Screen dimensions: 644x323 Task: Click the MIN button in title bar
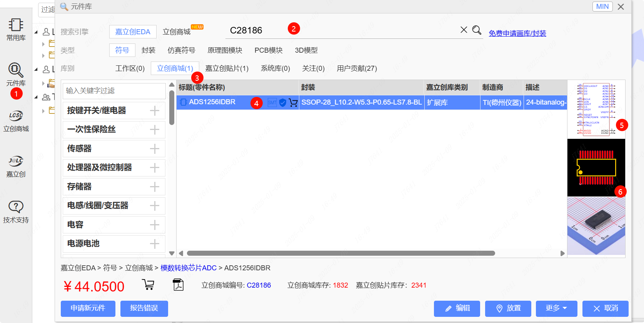602,7
